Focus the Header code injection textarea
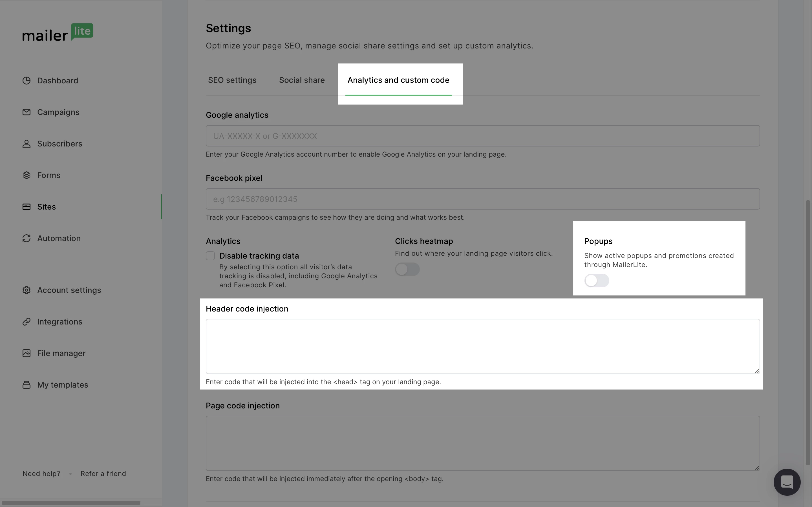812x507 pixels. click(x=482, y=346)
